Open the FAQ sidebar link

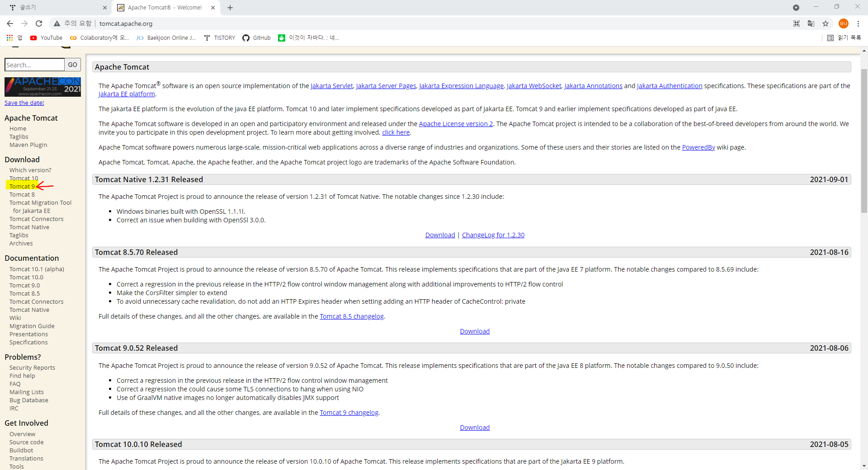tap(15, 384)
